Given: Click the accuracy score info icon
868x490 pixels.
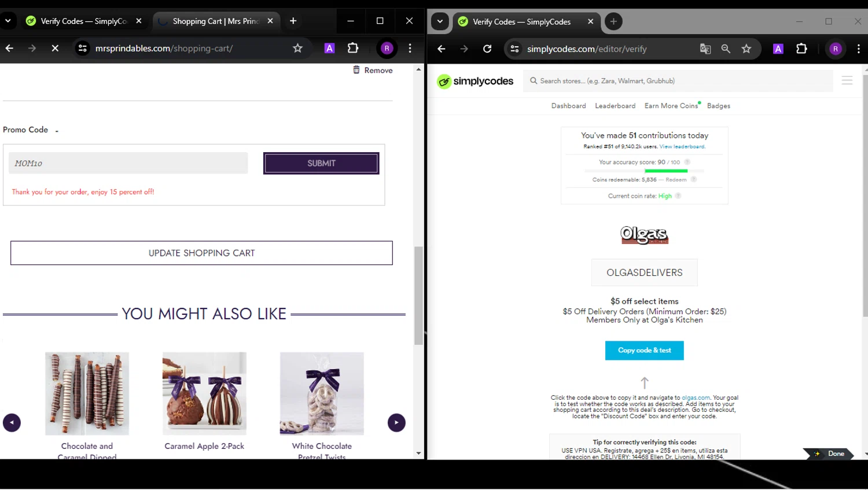Looking at the screenshot, I should (687, 163).
